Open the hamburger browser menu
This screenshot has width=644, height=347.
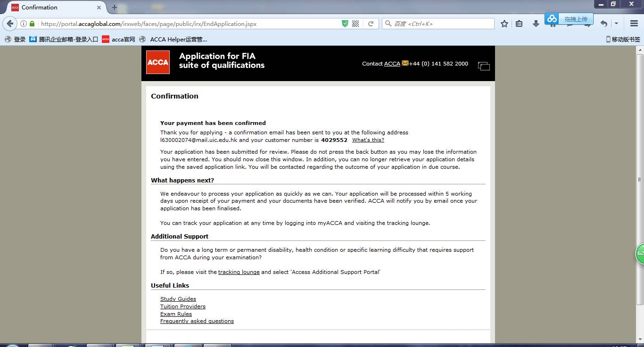634,24
